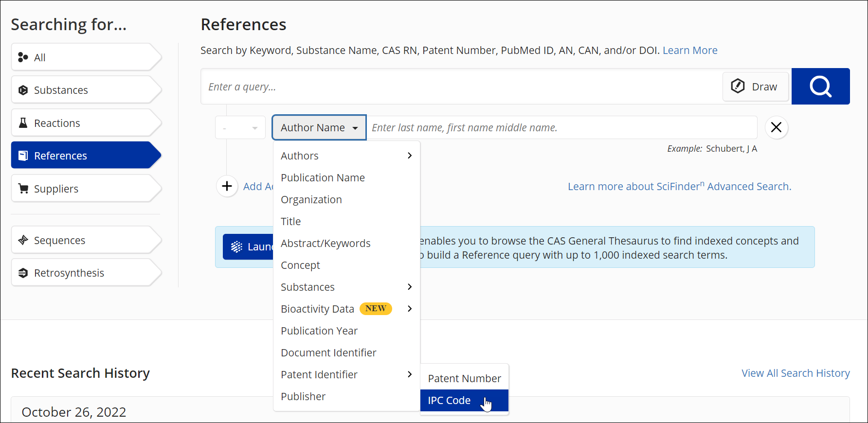Select the All search category
The height and width of the screenshot is (423, 868).
[x=86, y=57]
